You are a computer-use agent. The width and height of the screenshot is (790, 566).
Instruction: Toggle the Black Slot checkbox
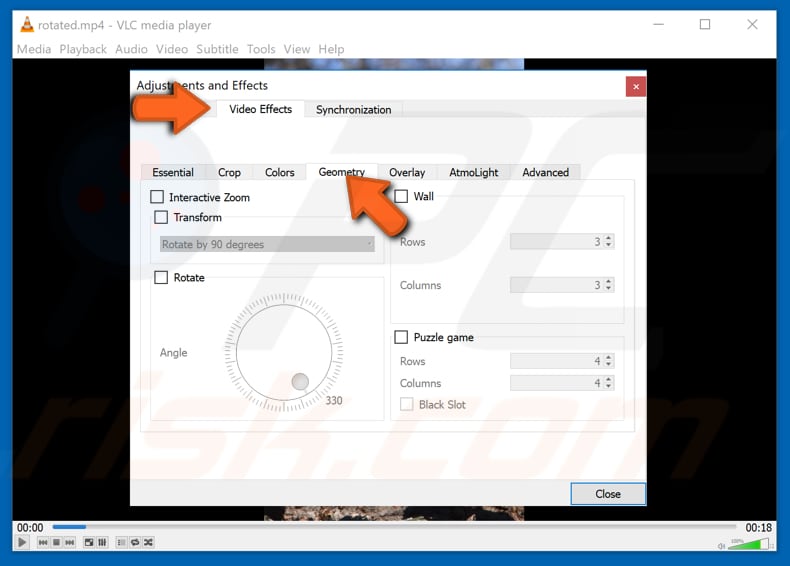pos(407,404)
